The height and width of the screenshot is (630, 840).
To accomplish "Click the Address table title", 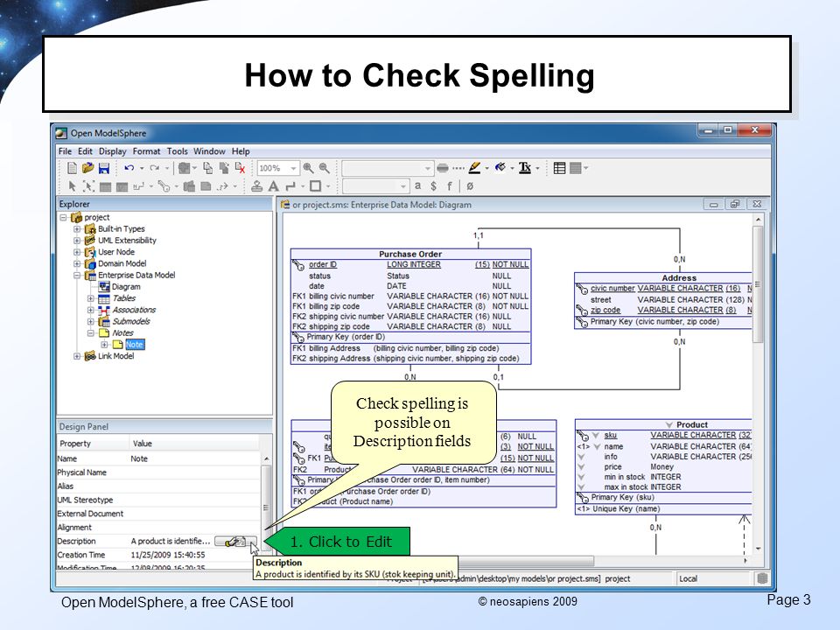I will pyautogui.click(x=679, y=277).
